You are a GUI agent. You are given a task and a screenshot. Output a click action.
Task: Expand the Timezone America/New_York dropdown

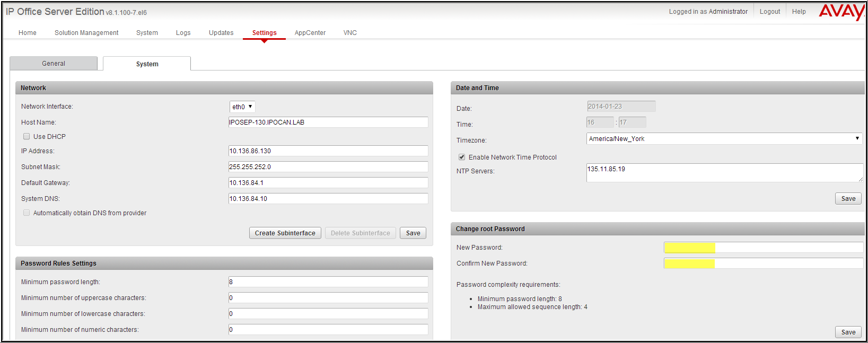point(724,138)
